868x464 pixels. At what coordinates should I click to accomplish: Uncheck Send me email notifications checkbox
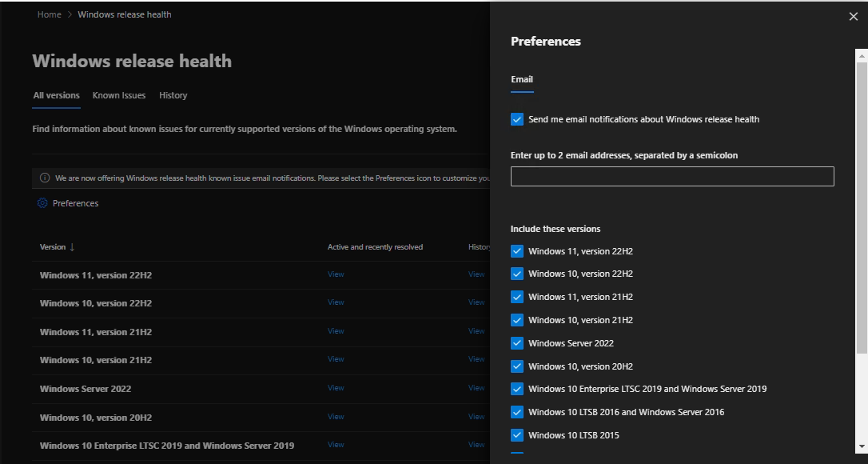[517, 119]
